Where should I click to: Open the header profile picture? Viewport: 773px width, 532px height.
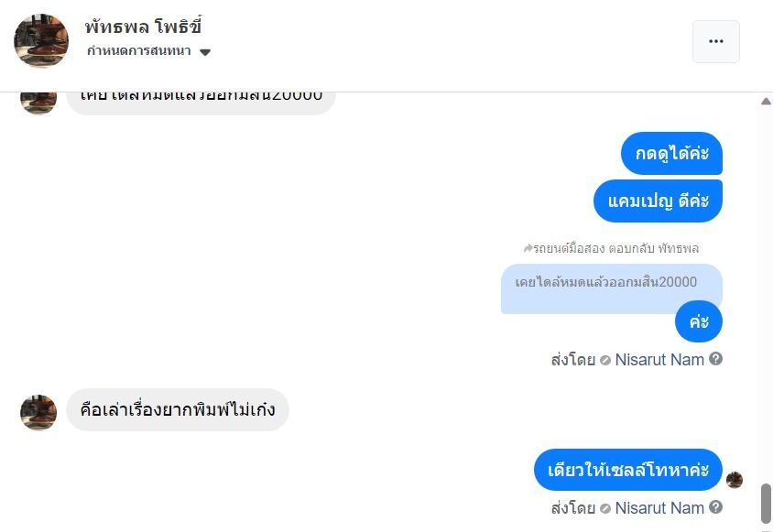[41, 41]
